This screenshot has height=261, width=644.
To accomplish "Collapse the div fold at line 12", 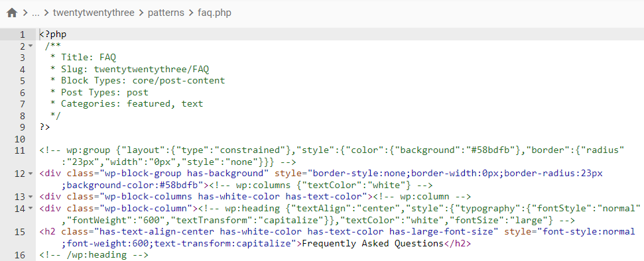I will click(x=31, y=174).
